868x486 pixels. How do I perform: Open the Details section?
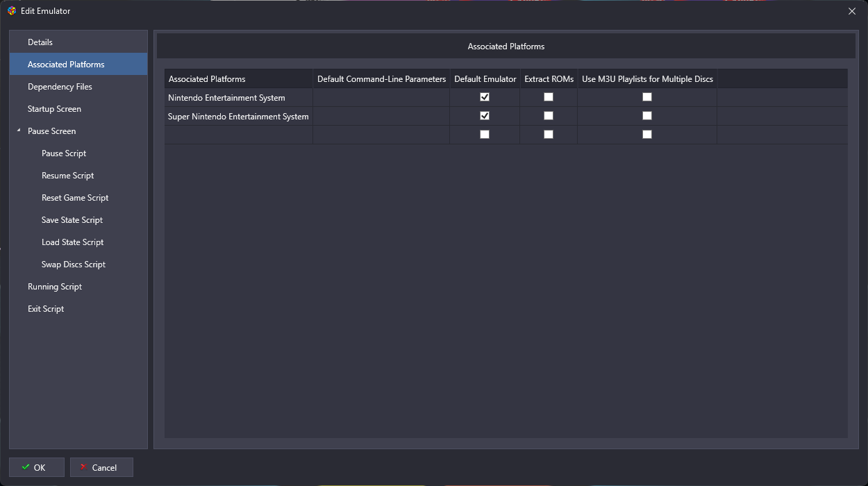click(78, 42)
